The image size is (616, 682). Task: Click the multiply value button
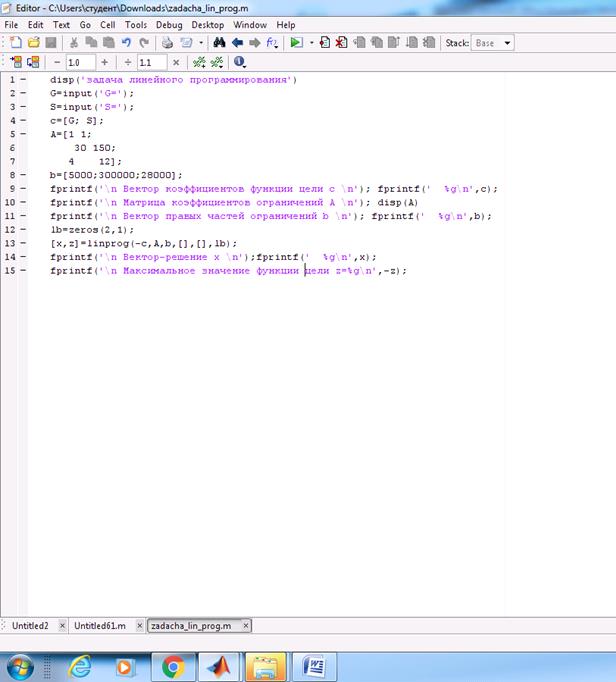176,62
